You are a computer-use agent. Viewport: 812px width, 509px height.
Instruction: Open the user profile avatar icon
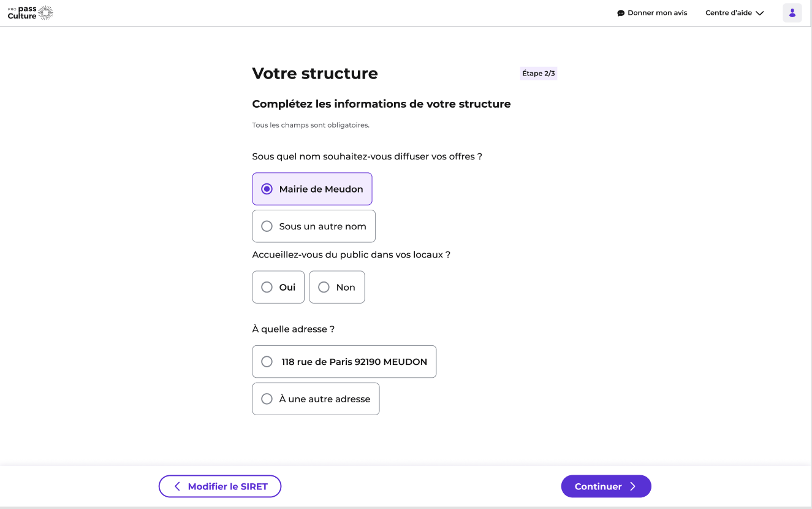coord(792,13)
